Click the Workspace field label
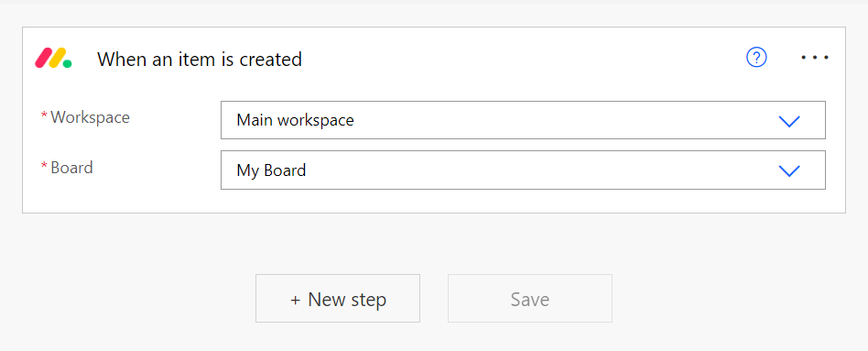Viewport: 868px width, 351px height. [x=91, y=117]
